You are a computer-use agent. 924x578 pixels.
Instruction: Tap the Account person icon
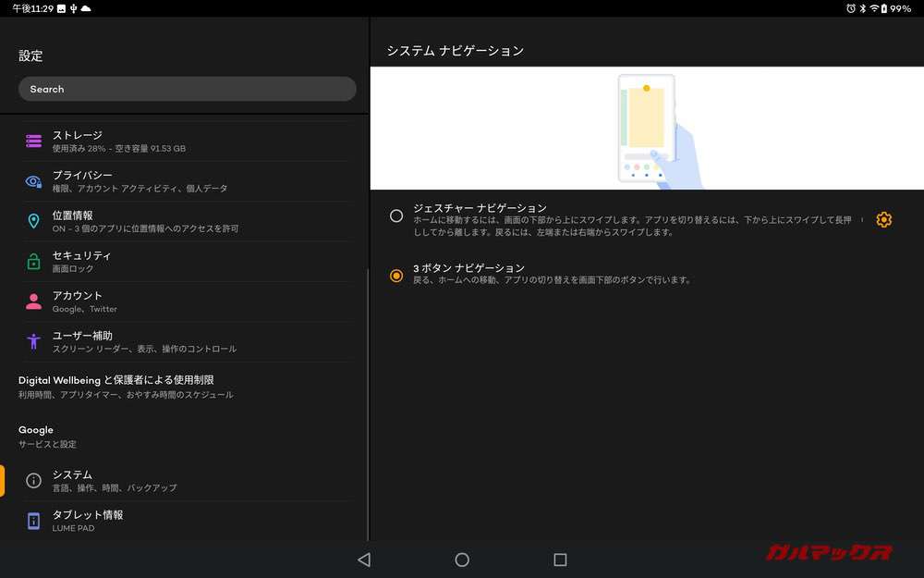(34, 301)
